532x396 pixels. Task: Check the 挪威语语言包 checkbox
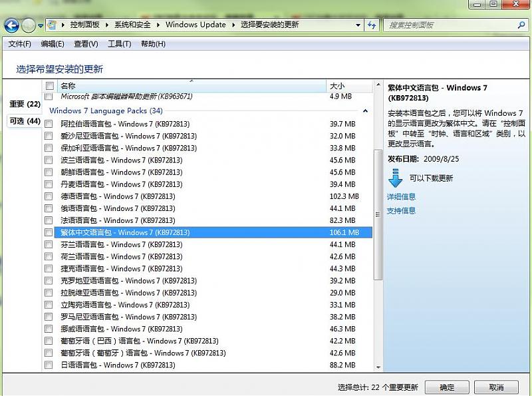tap(49, 329)
